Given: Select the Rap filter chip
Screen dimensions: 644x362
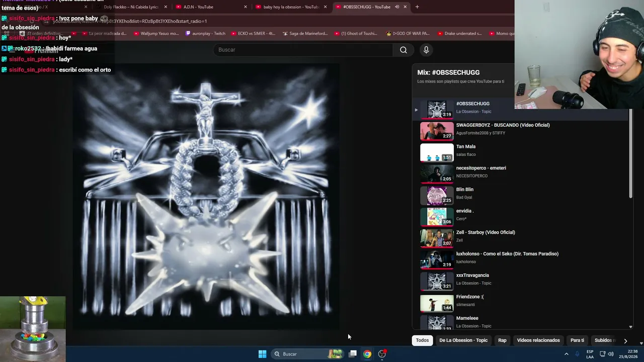Looking at the screenshot, I should click(502, 340).
